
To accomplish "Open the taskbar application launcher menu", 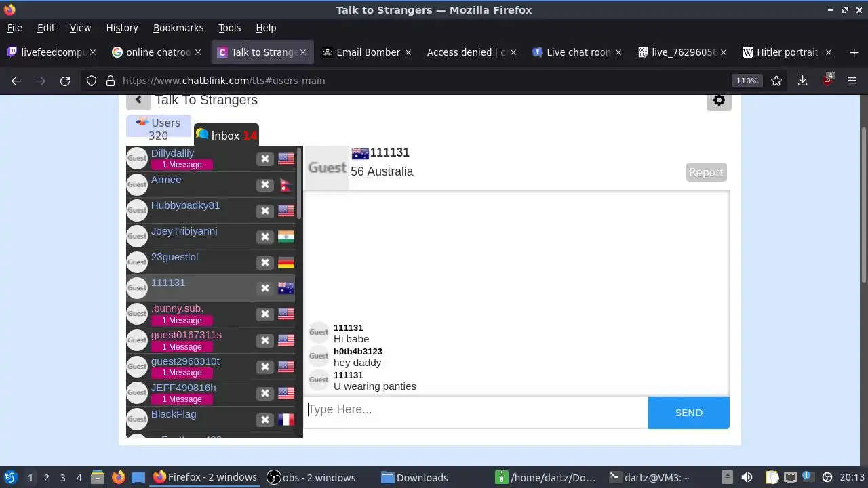I will coord(10,477).
